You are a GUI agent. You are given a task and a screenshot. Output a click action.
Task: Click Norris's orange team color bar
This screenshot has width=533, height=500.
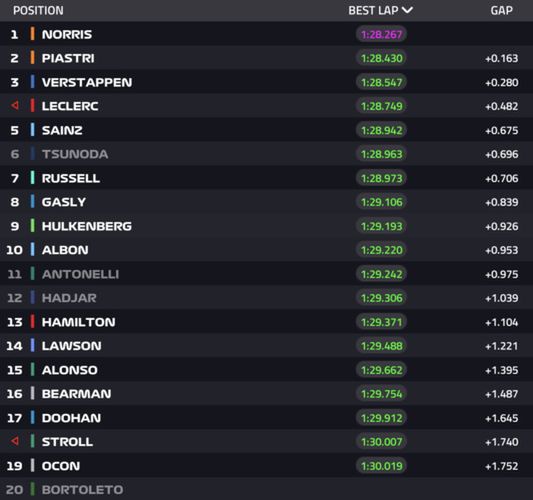coord(32,34)
